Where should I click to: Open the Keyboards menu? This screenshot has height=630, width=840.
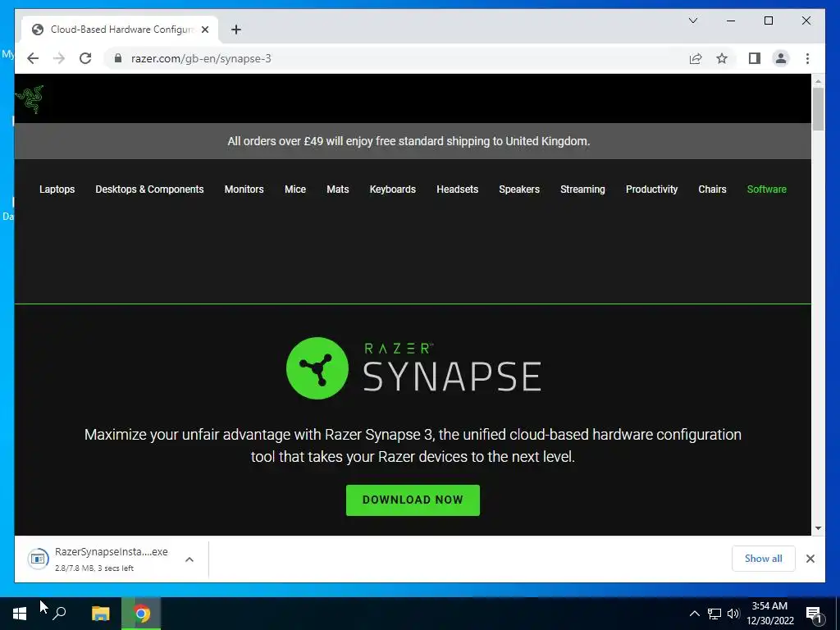pyautogui.click(x=393, y=189)
